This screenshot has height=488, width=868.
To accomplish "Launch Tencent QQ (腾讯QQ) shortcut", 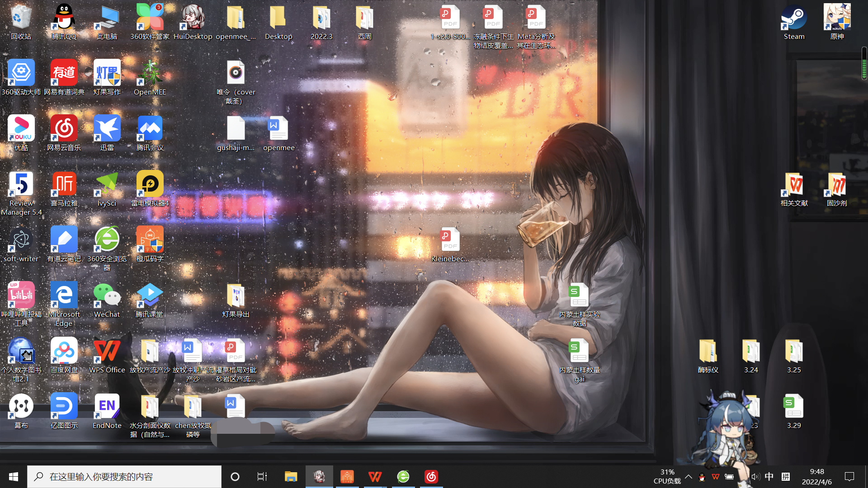I will point(64,22).
